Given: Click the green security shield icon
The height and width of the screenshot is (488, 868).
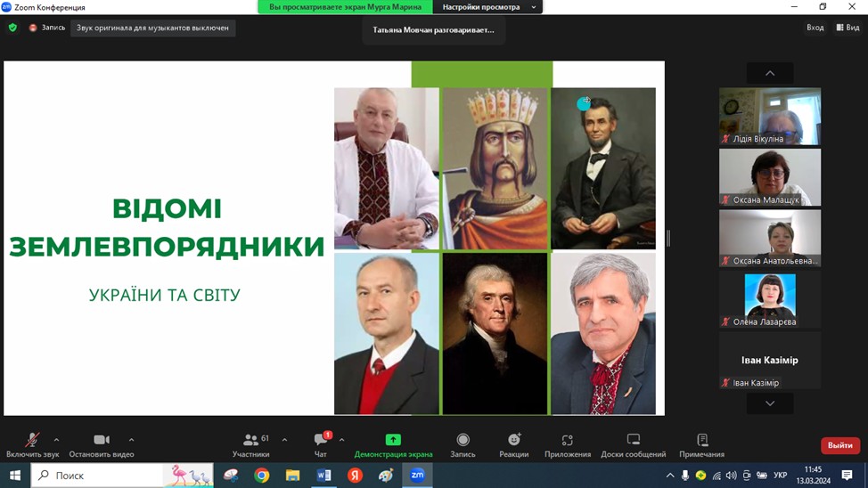Looking at the screenshot, I should pyautogui.click(x=12, y=28).
